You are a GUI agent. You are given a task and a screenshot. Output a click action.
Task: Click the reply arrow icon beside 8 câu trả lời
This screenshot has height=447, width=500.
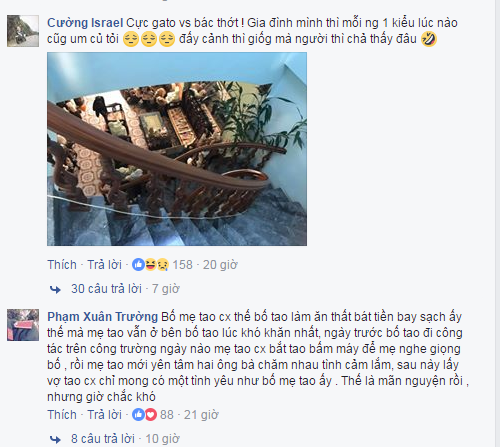(x=55, y=439)
